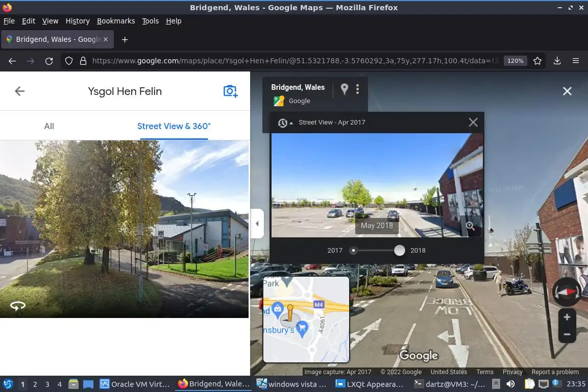Switch to virtual desktop 3

47,384
